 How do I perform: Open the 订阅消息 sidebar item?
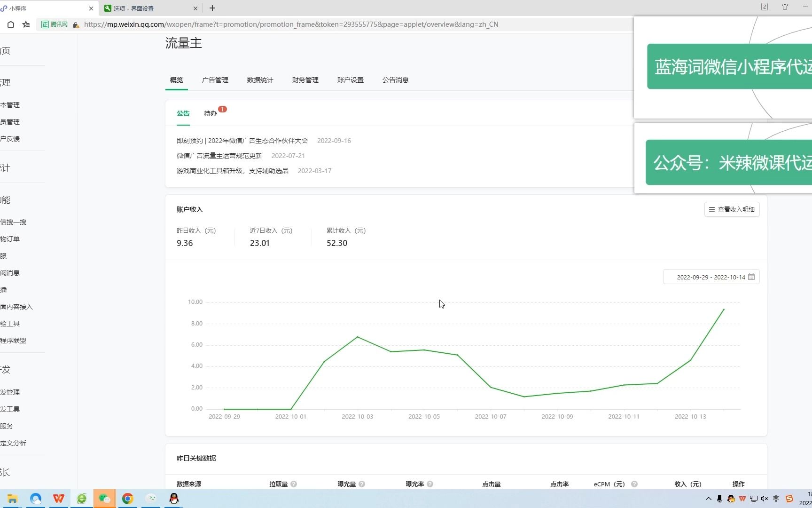point(10,273)
